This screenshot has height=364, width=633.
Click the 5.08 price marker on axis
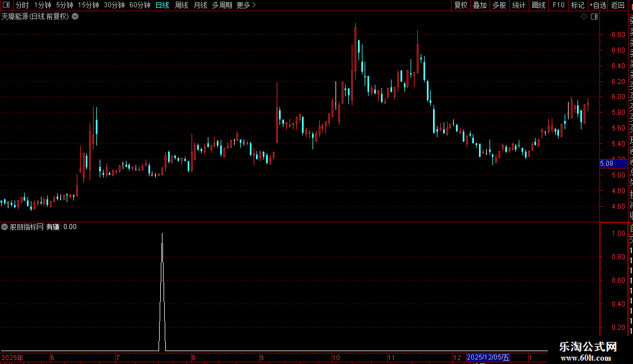[613, 164]
